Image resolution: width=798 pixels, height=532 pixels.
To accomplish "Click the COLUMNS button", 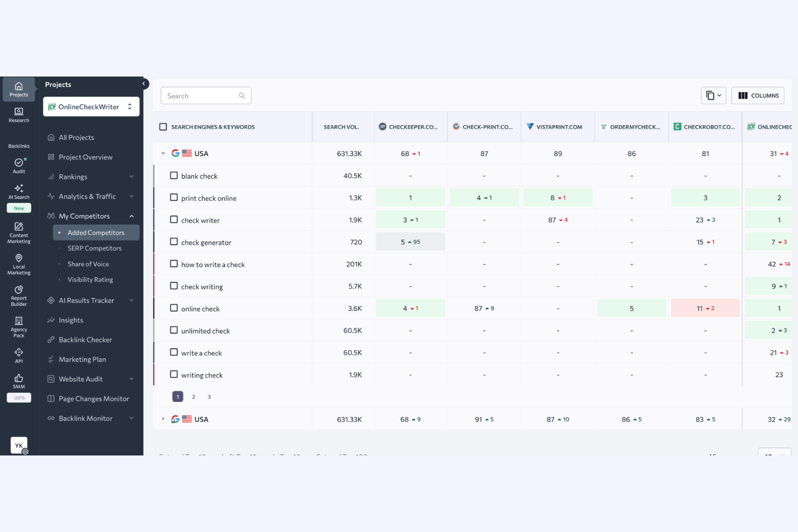I will (758, 95).
